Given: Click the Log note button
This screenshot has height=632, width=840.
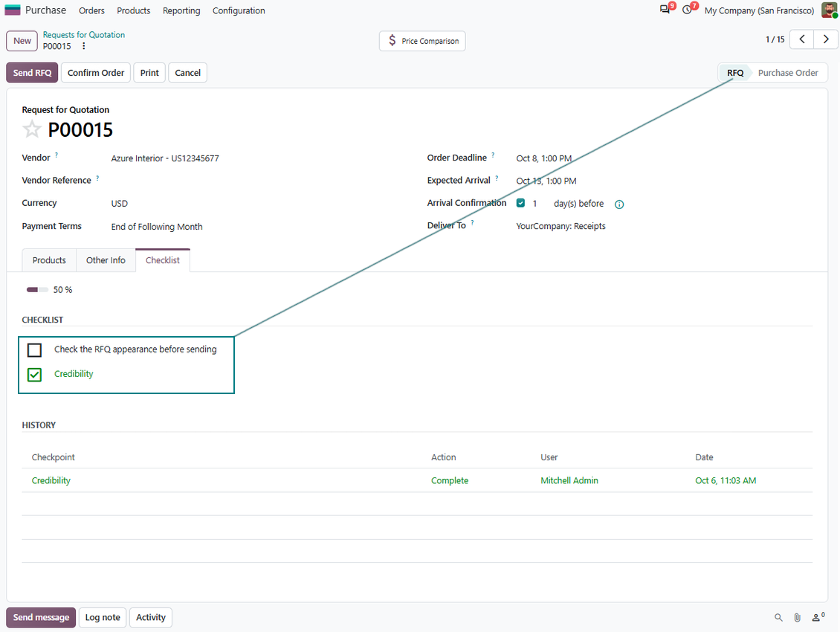Looking at the screenshot, I should 103,618.
